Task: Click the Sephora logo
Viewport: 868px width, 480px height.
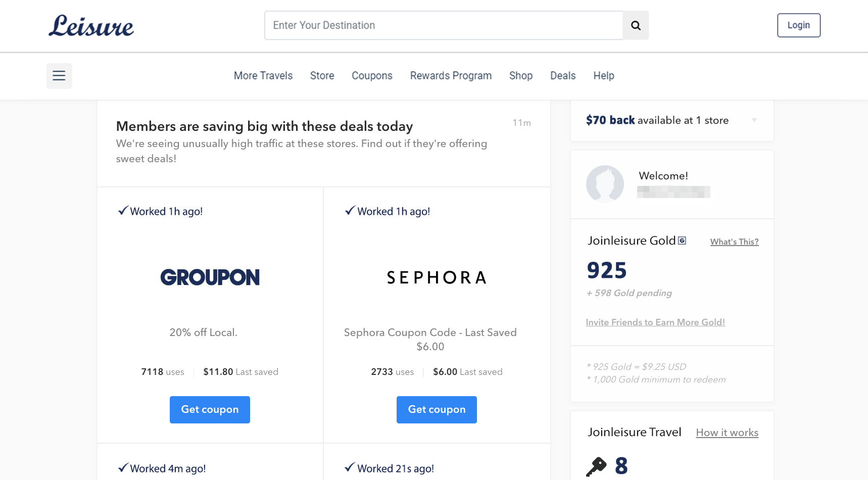Action: pos(437,277)
